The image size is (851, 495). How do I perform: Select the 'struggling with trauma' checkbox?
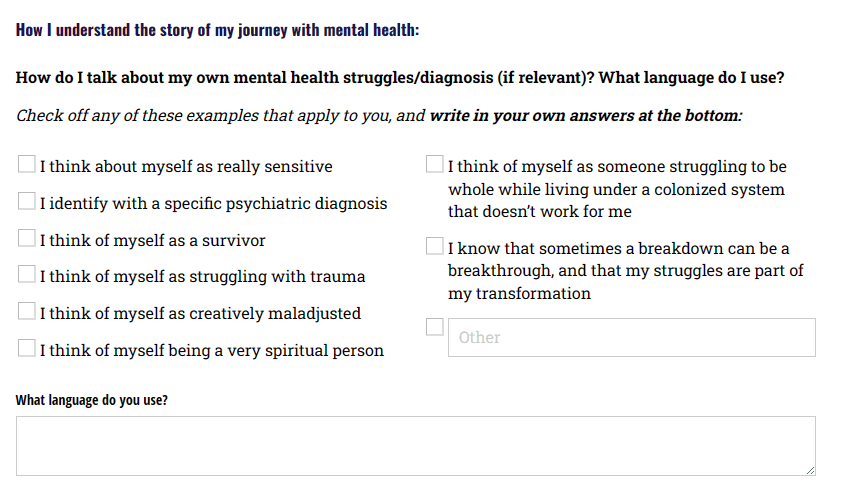point(27,275)
